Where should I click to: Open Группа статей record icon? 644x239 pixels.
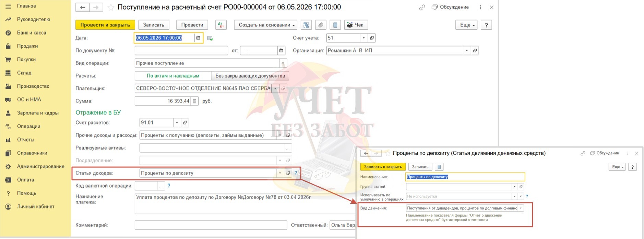(521, 187)
